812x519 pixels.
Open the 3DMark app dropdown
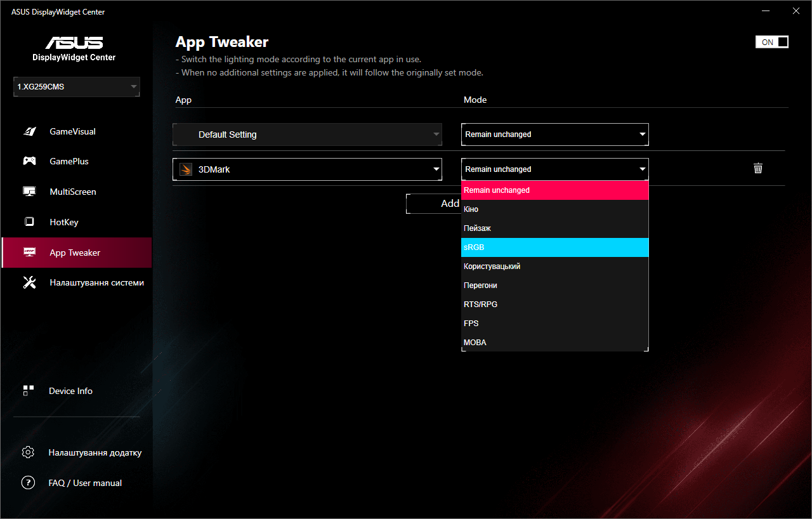(x=307, y=169)
